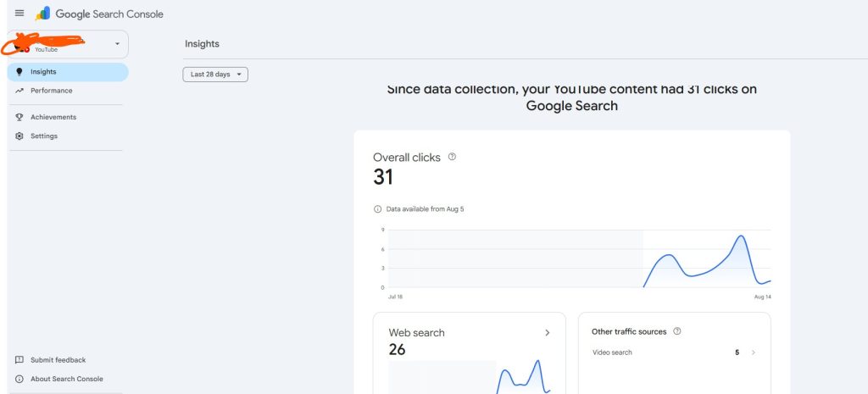Click the Other traffic sources heading
Viewport: 868px width, 394px height.
(629, 331)
